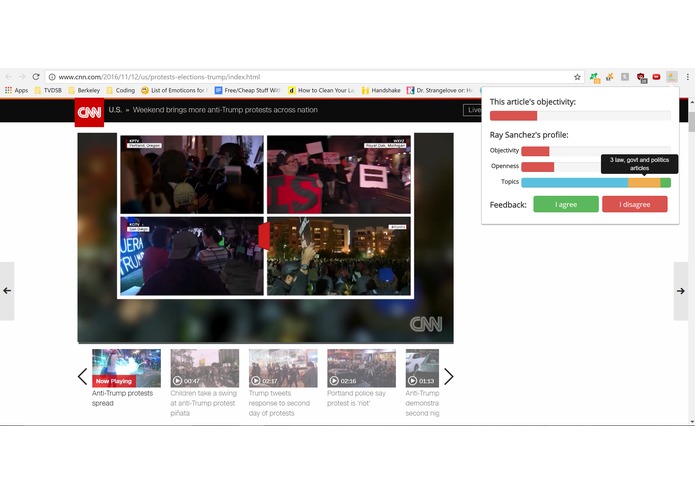Click the article's objectivity bar
This screenshot has width=695, height=494.
click(x=580, y=116)
